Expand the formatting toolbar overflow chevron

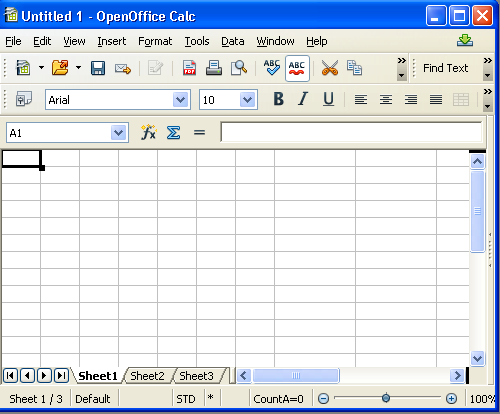(488, 99)
